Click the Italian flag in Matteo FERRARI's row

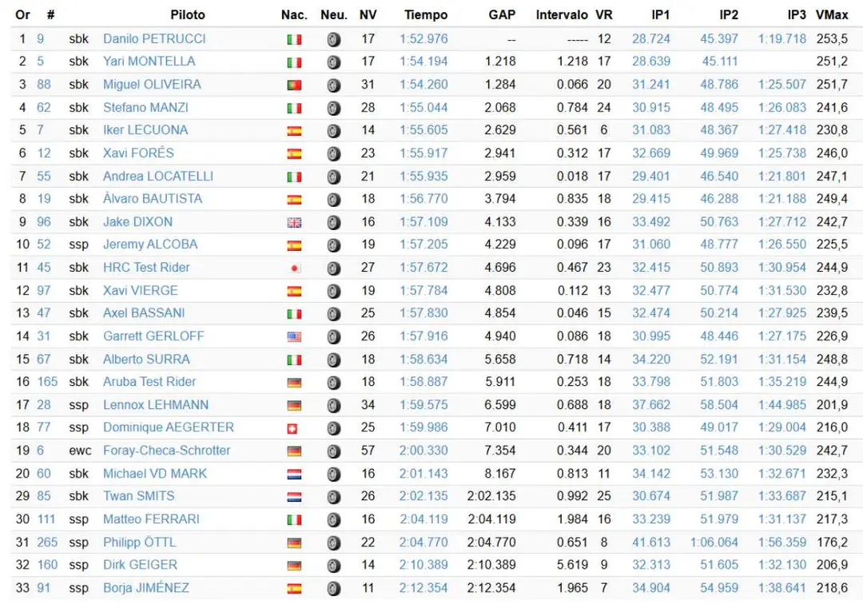294,519
